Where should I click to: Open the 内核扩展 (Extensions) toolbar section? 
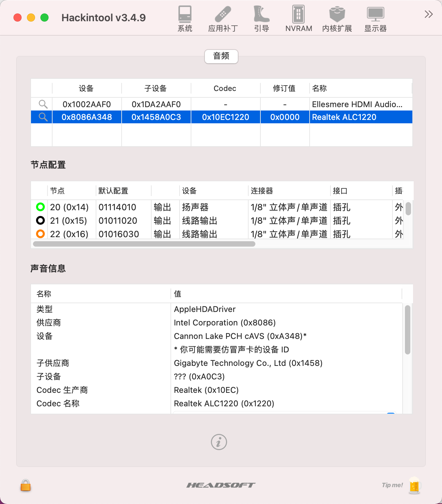coord(337,19)
